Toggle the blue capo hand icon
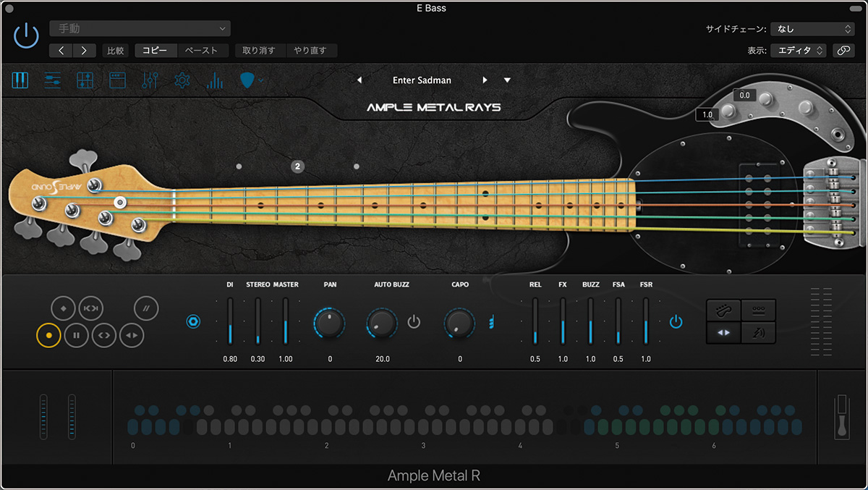The height and width of the screenshot is (490, 868). (x=493, y=321)
